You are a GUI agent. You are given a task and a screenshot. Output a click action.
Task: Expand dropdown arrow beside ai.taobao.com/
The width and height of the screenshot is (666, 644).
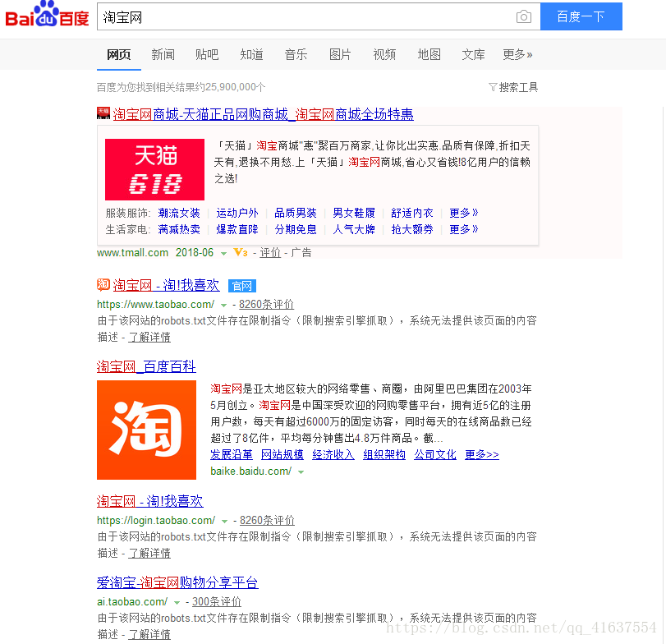click(177, 603)
